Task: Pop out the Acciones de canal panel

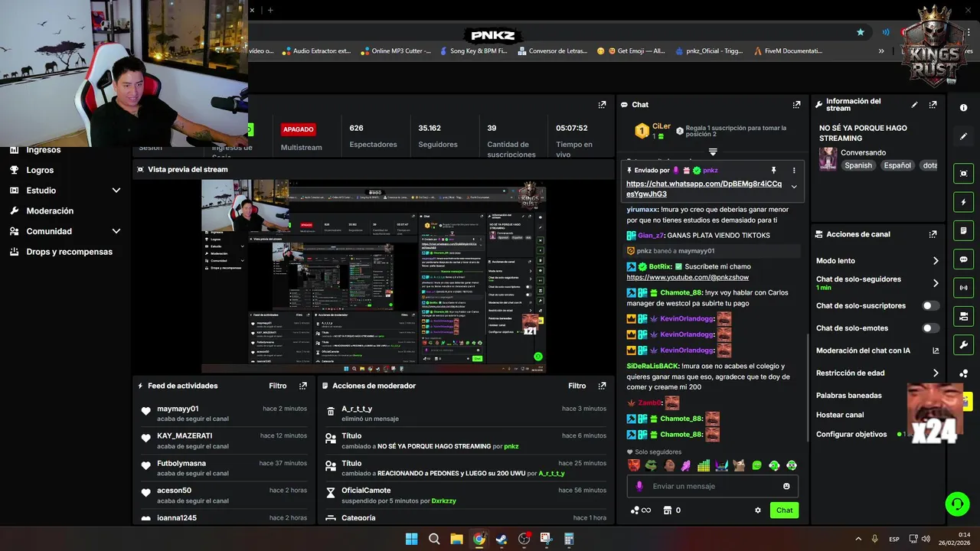Action: [x=933, y=234]
